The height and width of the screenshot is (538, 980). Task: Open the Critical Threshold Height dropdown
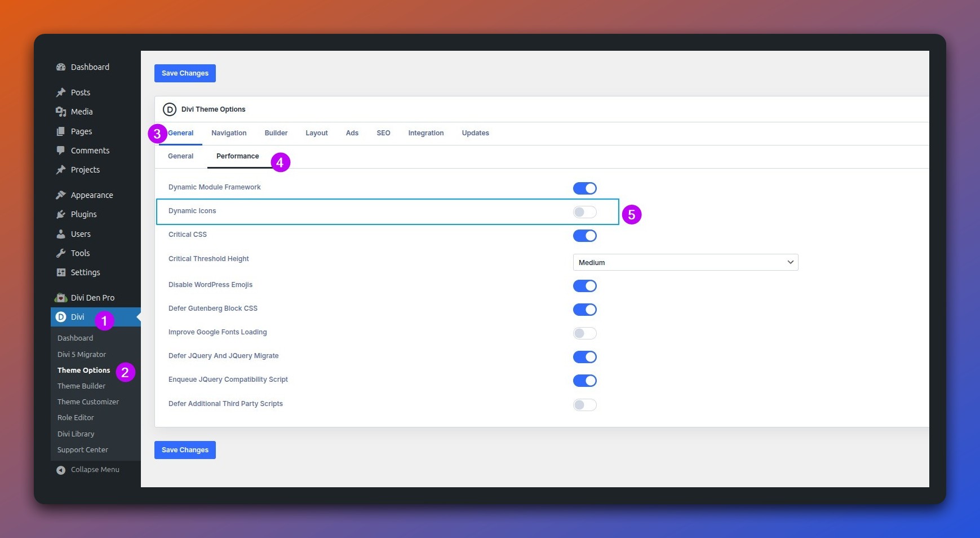(x=685, y=262)
